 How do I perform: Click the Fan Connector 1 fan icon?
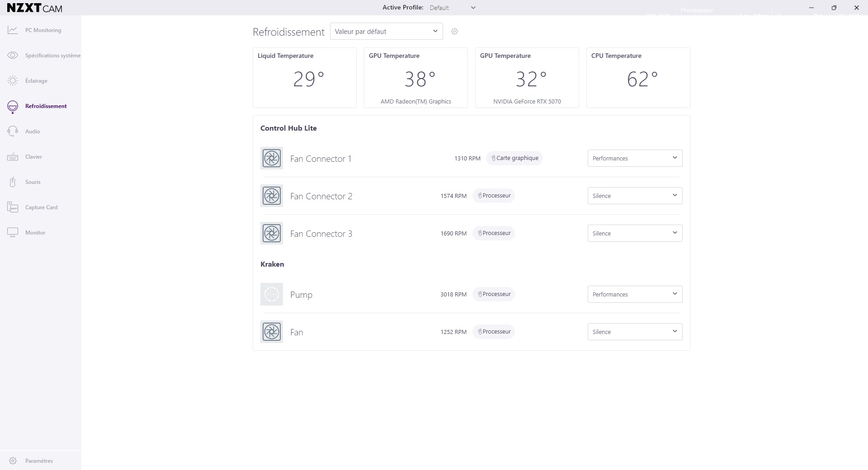(272, 158)
